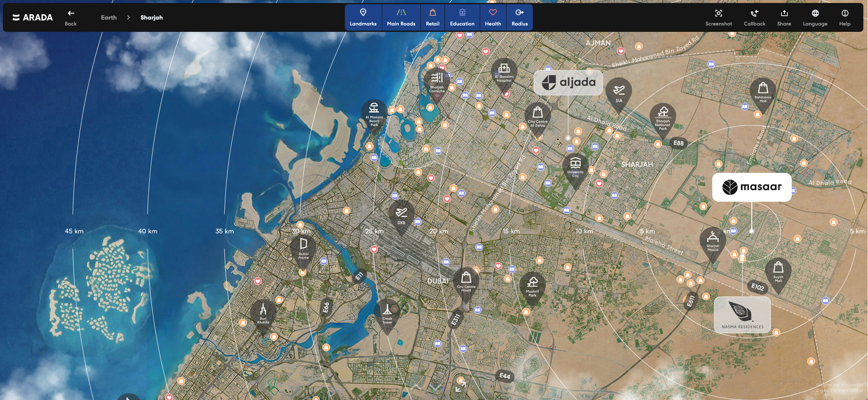The height and width of the screenshot is (400, 868).
Task: Toggle the Health filter
Action: point(493,17)
